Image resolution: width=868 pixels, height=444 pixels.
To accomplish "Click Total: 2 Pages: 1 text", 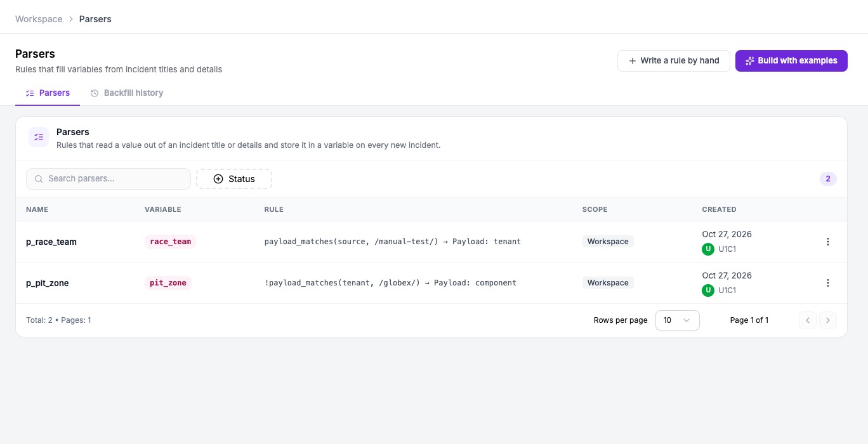I will coord(58,320).
